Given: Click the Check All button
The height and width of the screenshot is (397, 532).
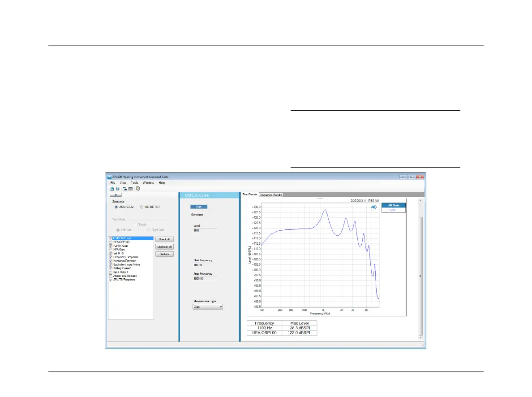Looking at the screenshot, I should coord(164,239).
